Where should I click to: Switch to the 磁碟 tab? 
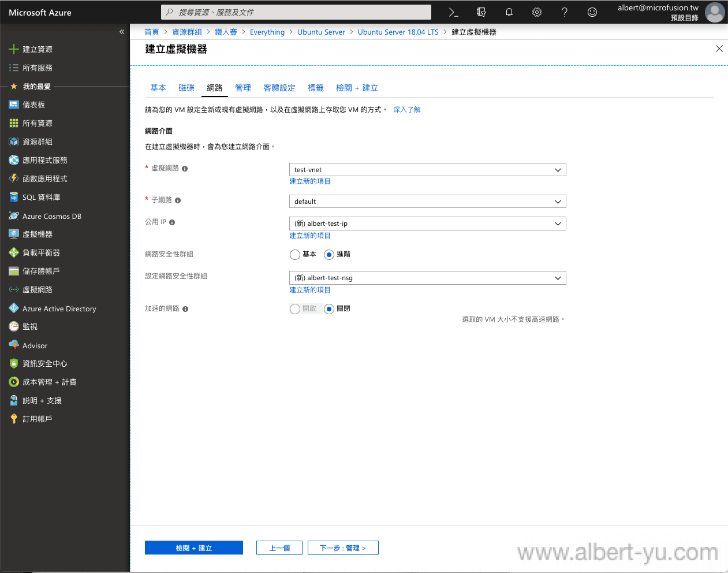pyautogui.click(x=186, y=88)
